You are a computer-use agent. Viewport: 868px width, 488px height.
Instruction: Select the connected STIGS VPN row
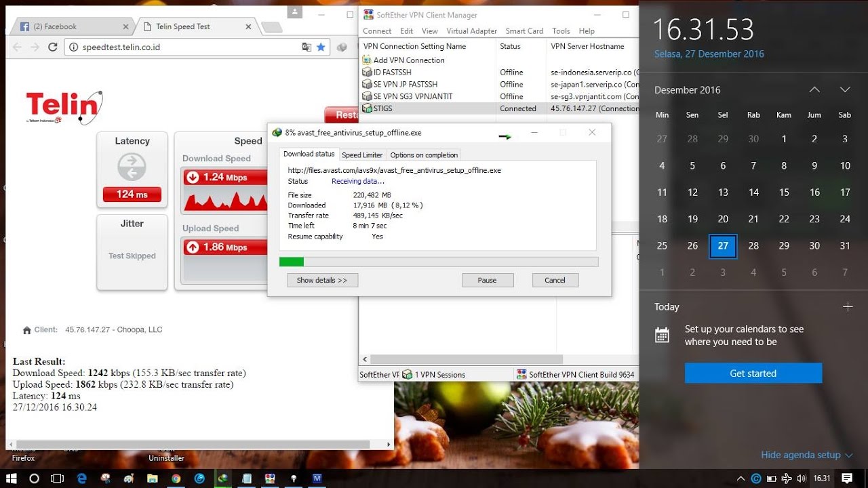498,108
